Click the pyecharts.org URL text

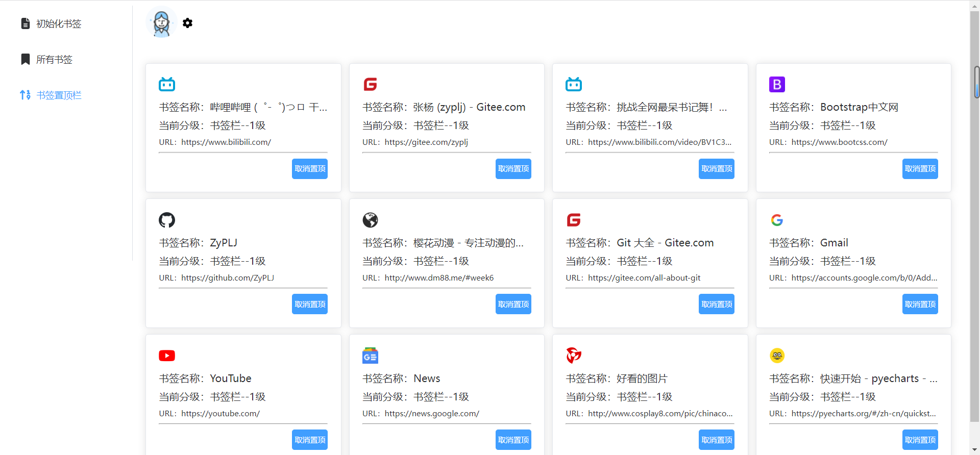click(x=864, y=414)
